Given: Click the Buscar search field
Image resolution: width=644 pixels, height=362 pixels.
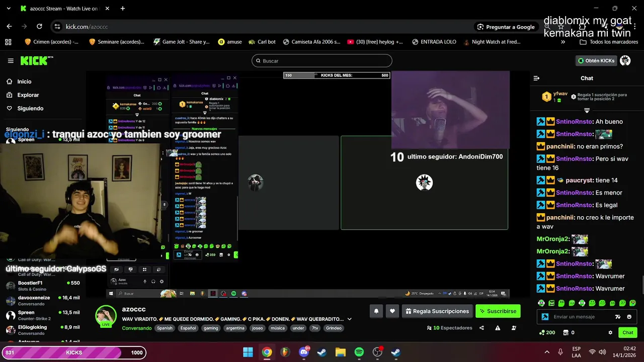Looking at the screenshot, I should (x=322, y=61).
